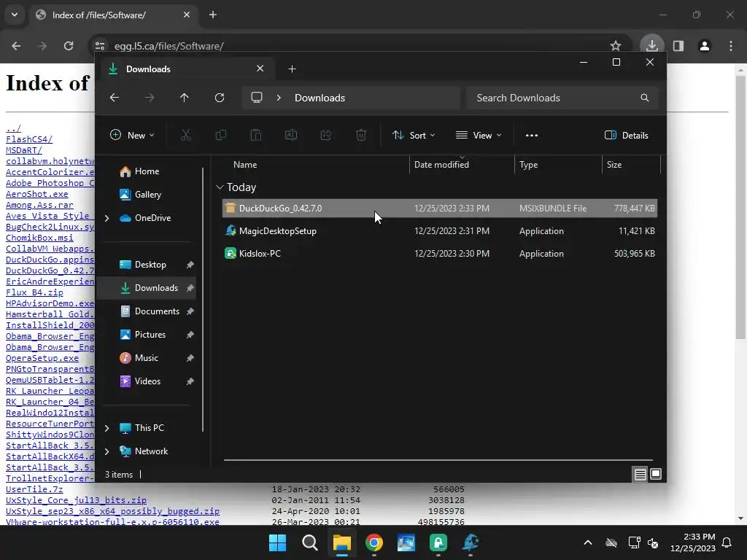
Task: Add a new File Explorer tab
Action: pyautogui.click(x=292, y=69)
